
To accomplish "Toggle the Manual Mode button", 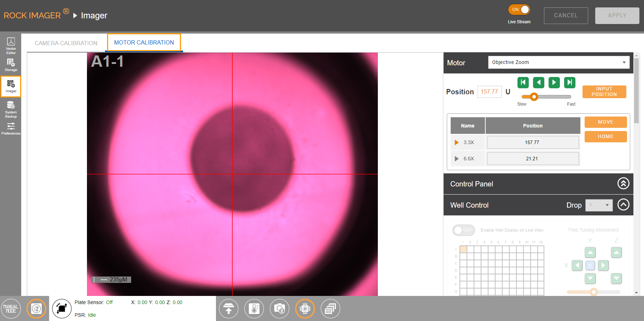I will pos(11,309).
